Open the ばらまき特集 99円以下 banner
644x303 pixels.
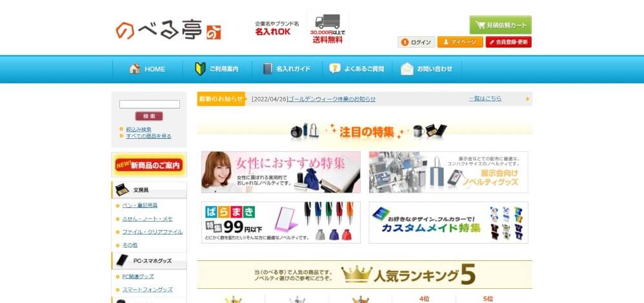point(281,222)
